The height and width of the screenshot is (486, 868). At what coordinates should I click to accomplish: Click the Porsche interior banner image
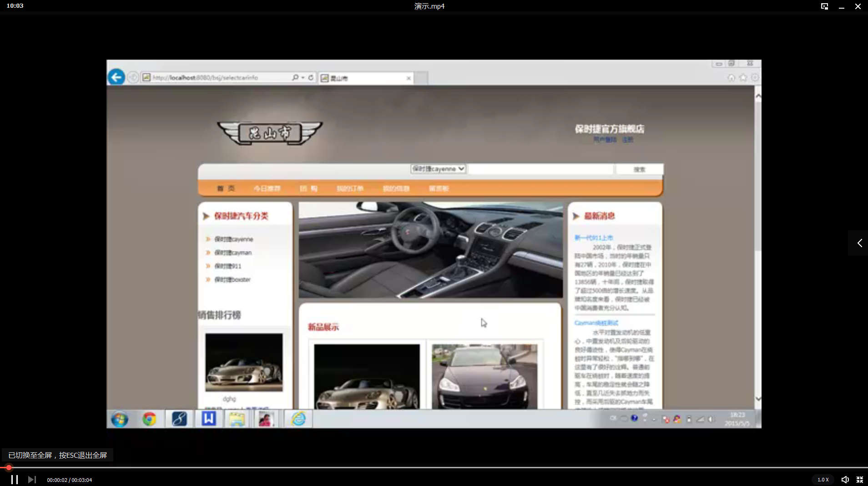[430, 250]
